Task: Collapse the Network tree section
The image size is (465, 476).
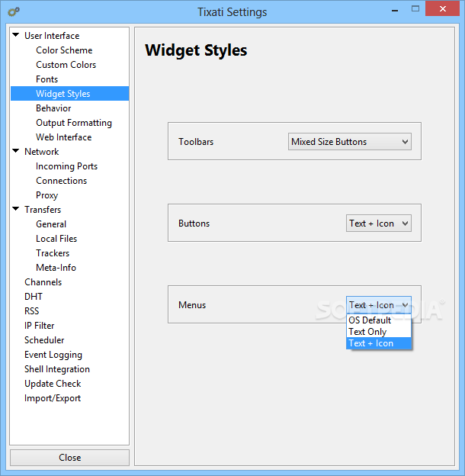Action: click(16, 150)
